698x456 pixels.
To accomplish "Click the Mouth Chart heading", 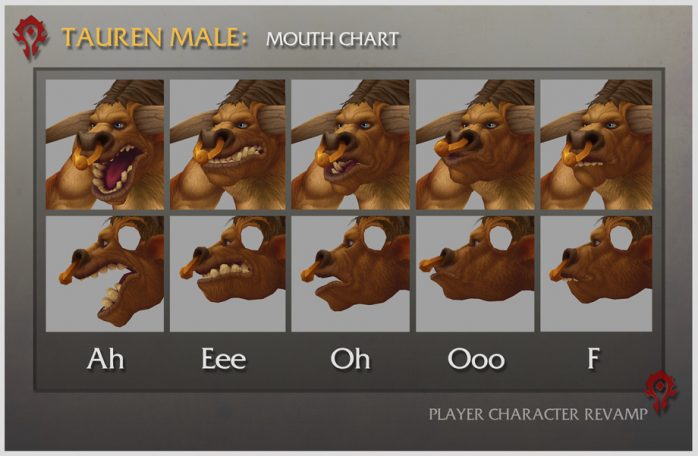I will pos(332,39).
